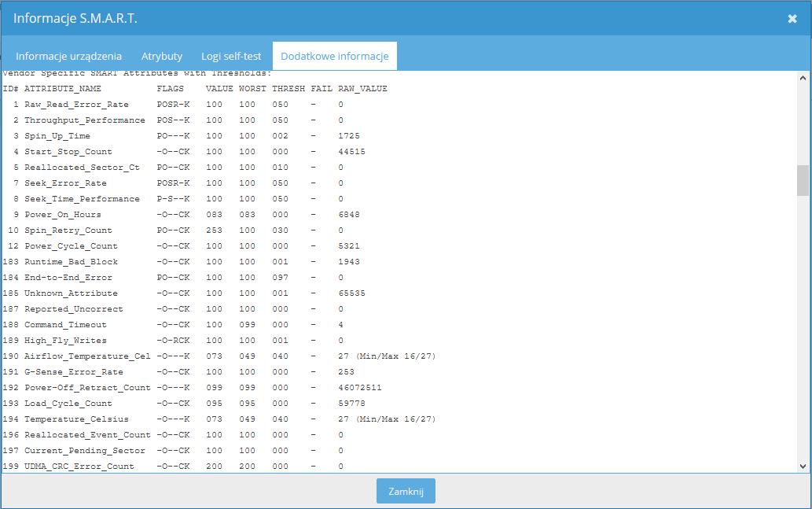Click the RAW_VALUE column header
Screen dimensions: 812x509
[362, 89]
